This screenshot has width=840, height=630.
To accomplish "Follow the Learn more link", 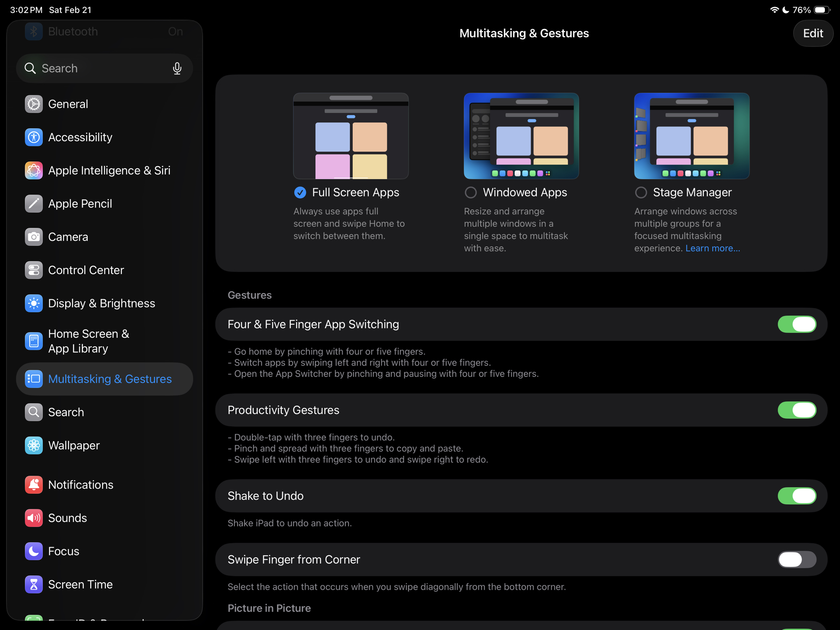I will point(712,248).
